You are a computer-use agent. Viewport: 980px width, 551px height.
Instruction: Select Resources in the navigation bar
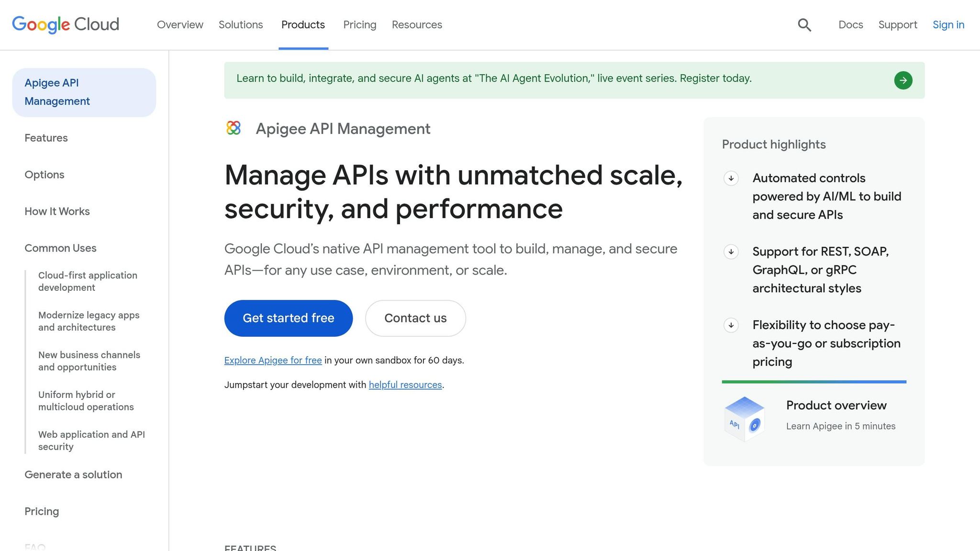(x=416, y=24)
